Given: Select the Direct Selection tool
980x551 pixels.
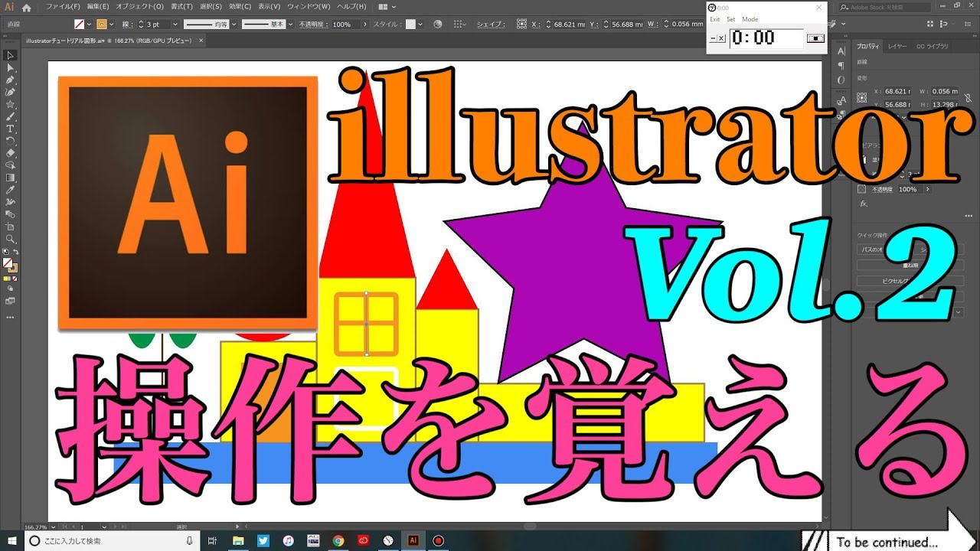Looking at the screenshot, I should click(x=11, y=67).
